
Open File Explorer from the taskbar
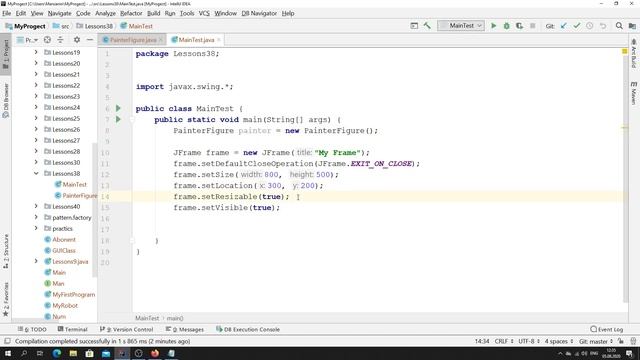point(73,353)
